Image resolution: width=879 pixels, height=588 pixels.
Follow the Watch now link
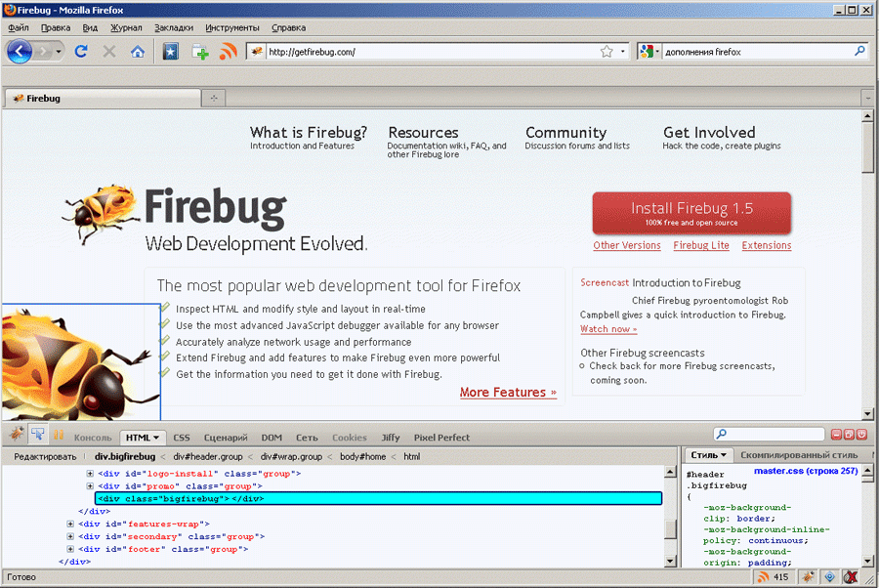(608, 329)
